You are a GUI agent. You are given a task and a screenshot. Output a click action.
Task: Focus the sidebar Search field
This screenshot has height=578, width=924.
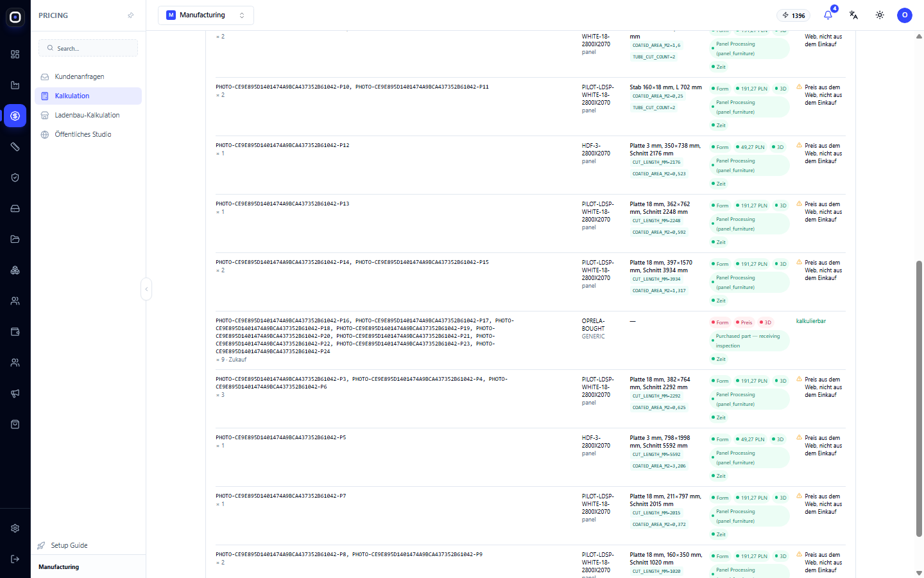(89, 48)
